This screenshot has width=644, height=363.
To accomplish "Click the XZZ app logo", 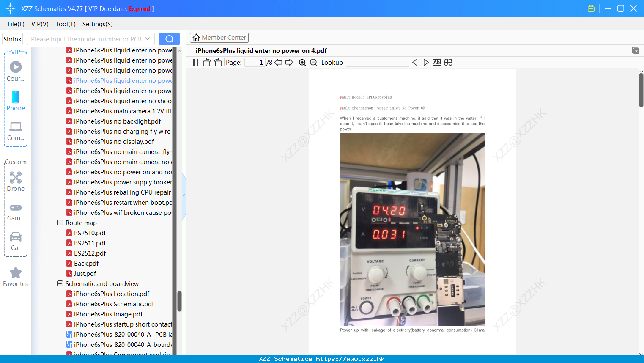I will (x=11, y=8).
